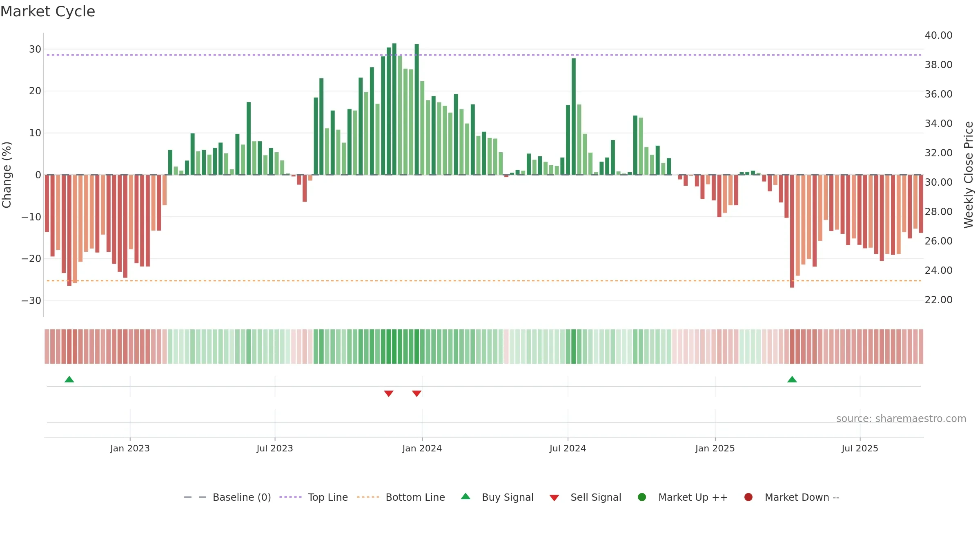The image size is (980, 551).
Task: Click the gray dashed Baseline legend sample
Action: click(x=195, y=497)
